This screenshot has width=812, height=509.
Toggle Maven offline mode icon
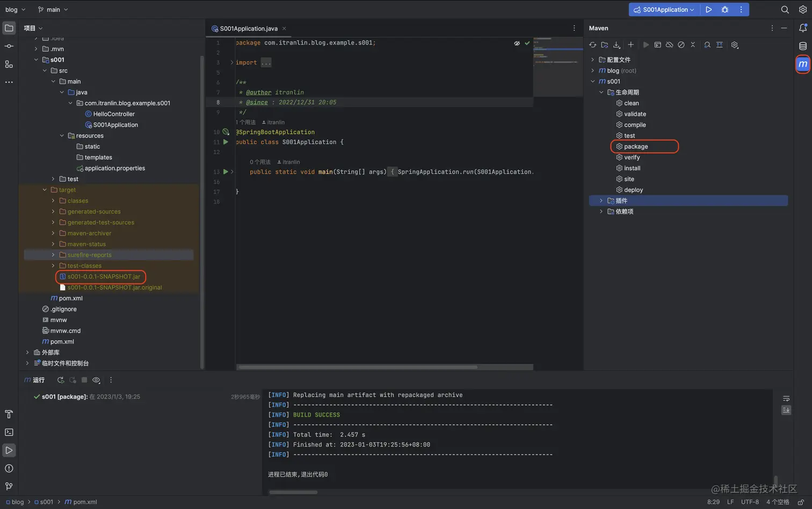(669, 45)
